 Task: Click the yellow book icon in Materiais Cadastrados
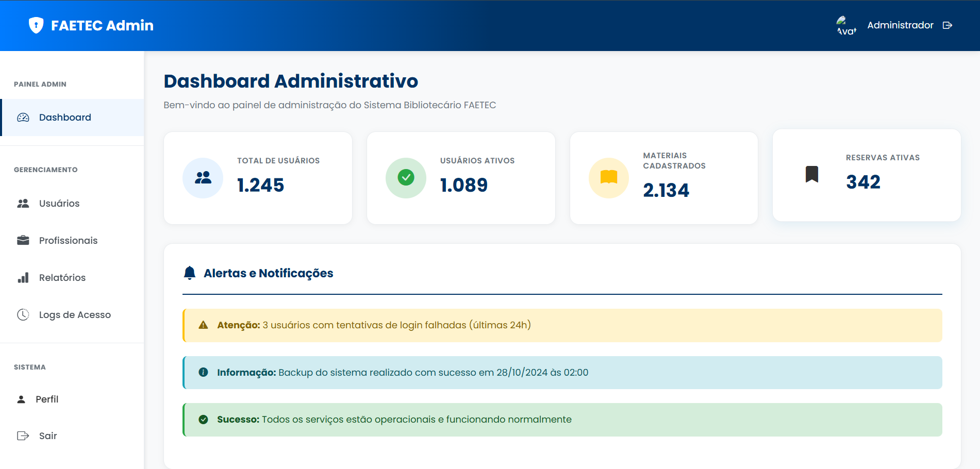click(608, 177)
